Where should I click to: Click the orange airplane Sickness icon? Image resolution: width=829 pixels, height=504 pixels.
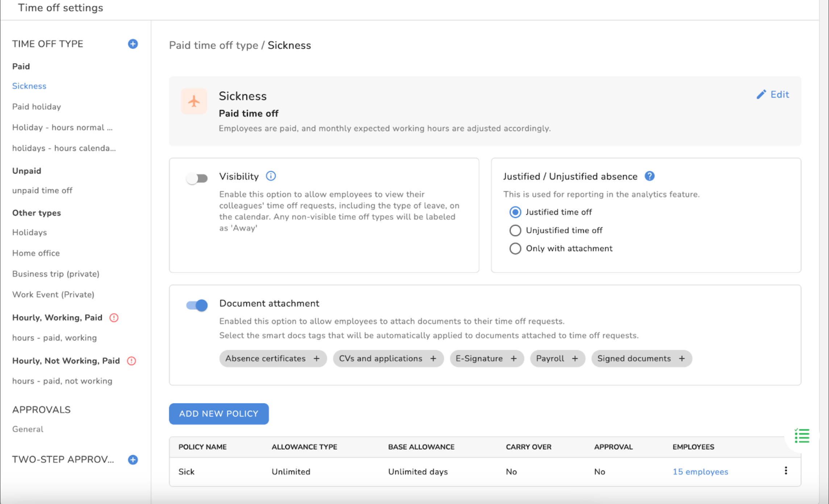coord(194,101)
